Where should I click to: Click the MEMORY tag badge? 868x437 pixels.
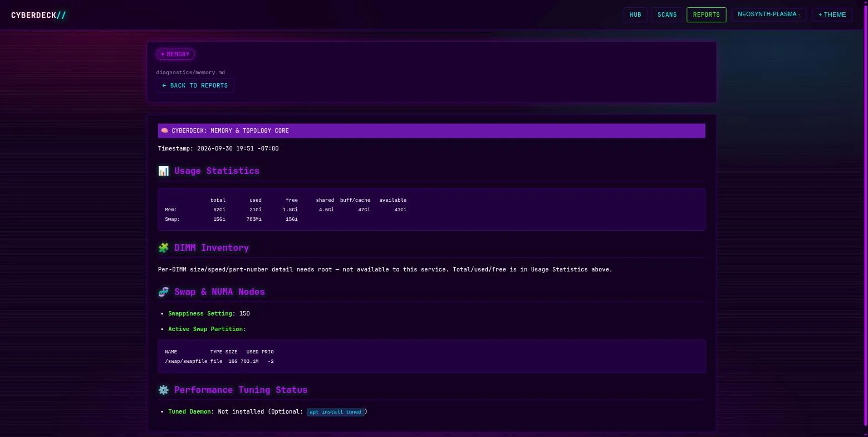175,54
